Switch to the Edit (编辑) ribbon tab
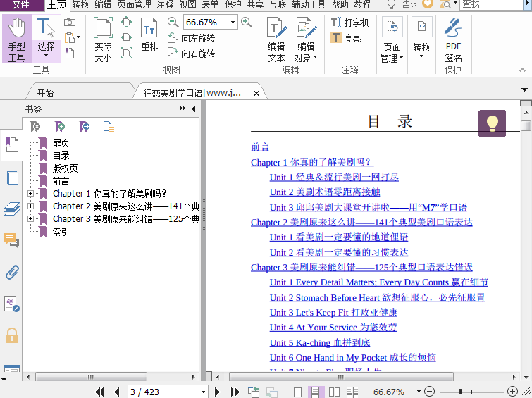Screen dimensions: 532x398 point(103,4)
